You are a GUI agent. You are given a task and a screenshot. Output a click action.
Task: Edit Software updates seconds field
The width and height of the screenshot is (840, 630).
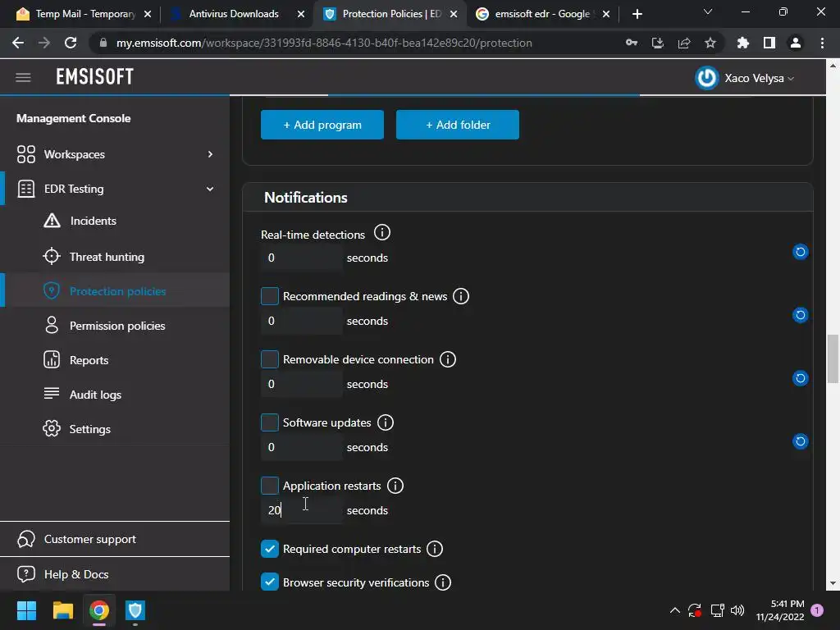point(302,448)
